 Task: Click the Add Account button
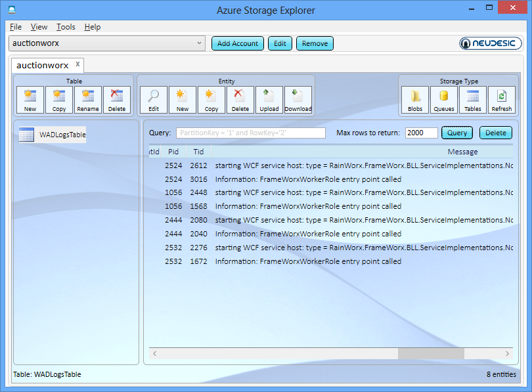238,43
